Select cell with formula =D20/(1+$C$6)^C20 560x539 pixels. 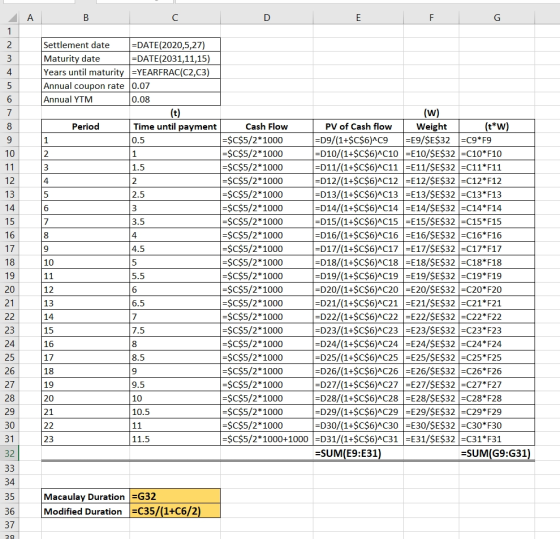[x=358, y=289]
